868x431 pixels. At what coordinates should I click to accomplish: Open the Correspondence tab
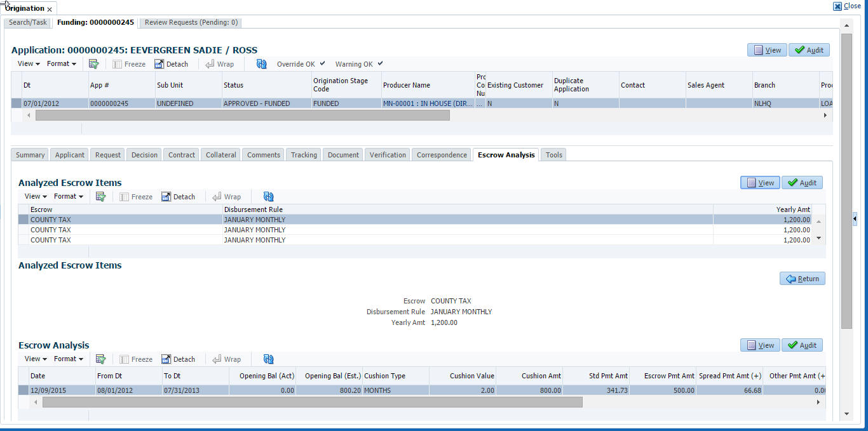(442, 155)
